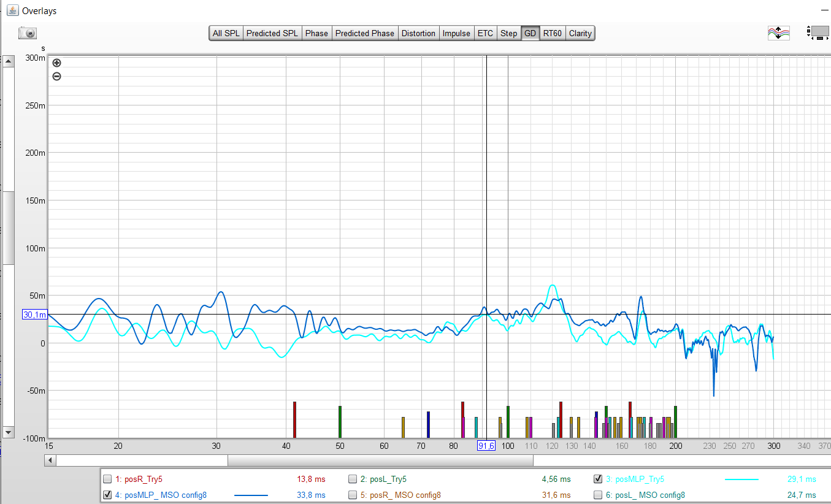Open RT60 tab

coord(552,33)
